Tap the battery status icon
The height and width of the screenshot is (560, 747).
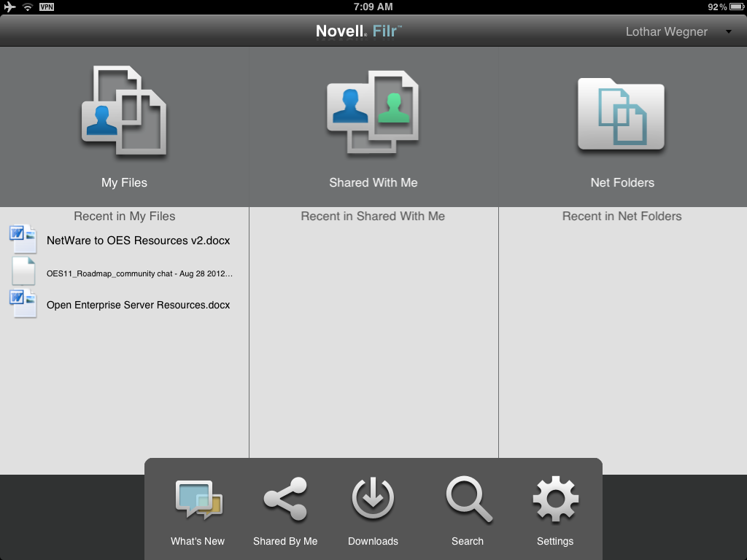737,7
